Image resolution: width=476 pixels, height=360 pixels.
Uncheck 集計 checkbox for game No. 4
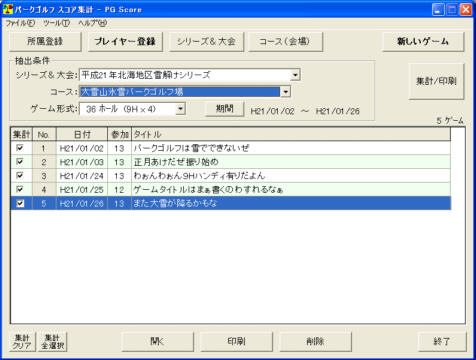tap(20, 189)
